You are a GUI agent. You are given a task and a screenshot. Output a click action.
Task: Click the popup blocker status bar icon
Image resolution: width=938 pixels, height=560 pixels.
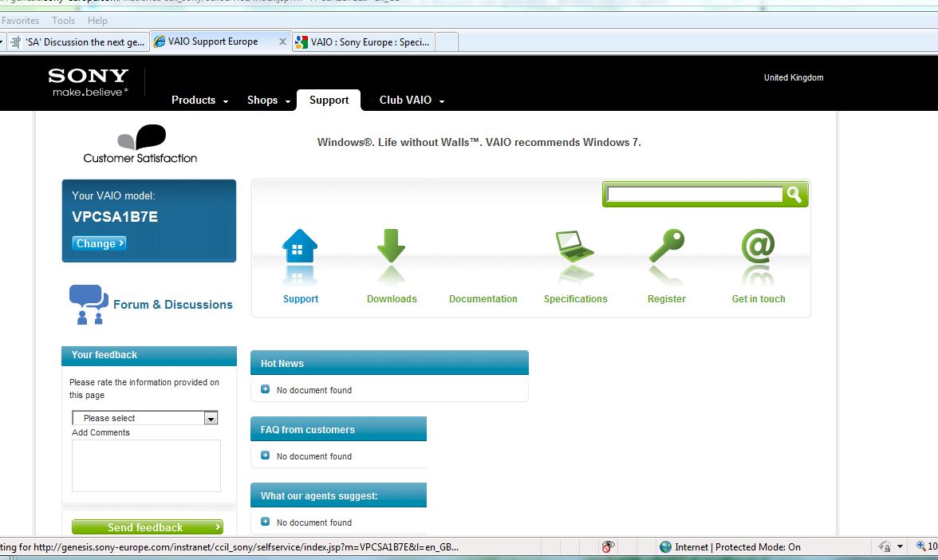click(x=608, y=547)
